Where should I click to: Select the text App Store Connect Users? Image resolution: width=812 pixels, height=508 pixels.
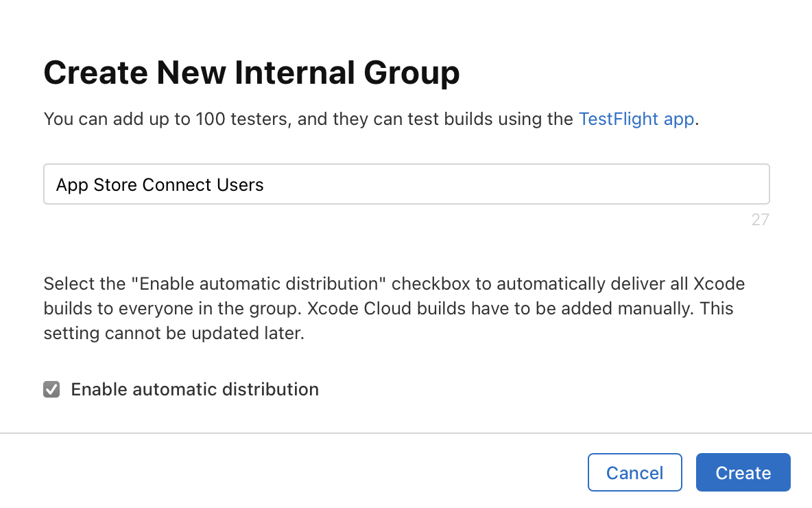pos(159,184)
